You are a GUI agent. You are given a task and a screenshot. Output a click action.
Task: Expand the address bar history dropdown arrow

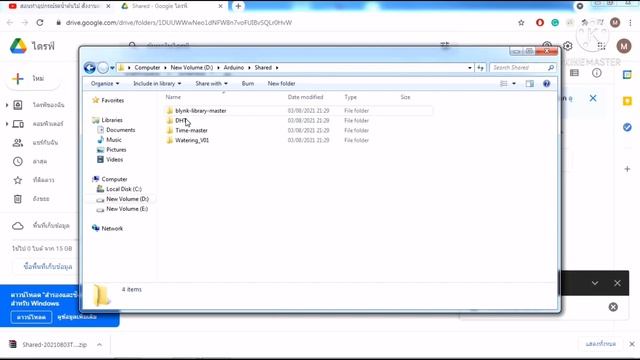470,68
